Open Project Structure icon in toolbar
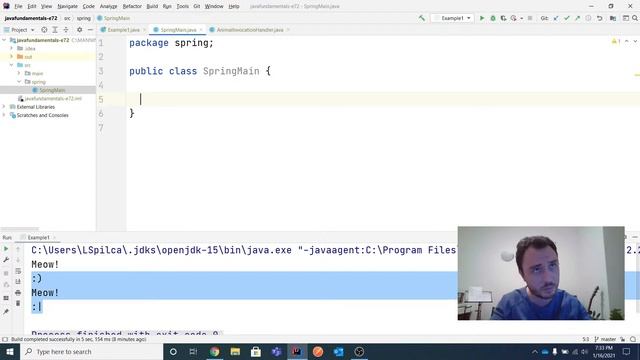The height and width of the screenshot is (360, 640). pos(613,18)
